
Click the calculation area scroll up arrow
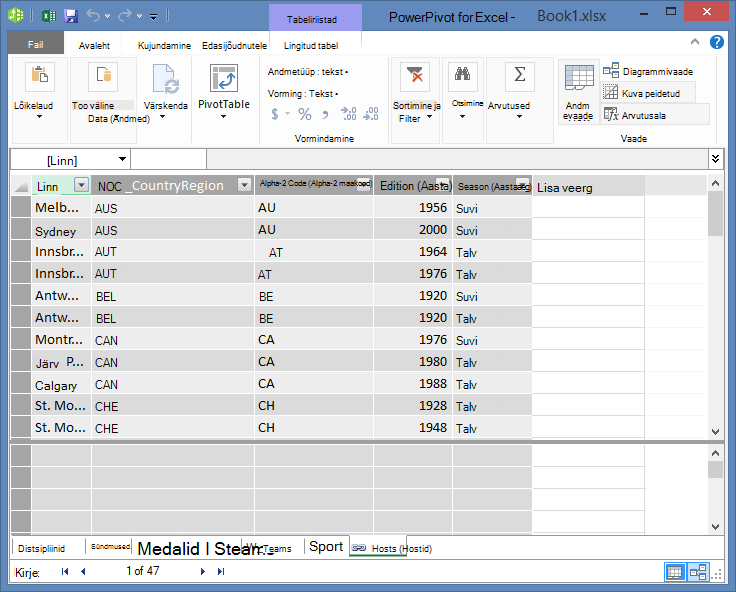715,453
